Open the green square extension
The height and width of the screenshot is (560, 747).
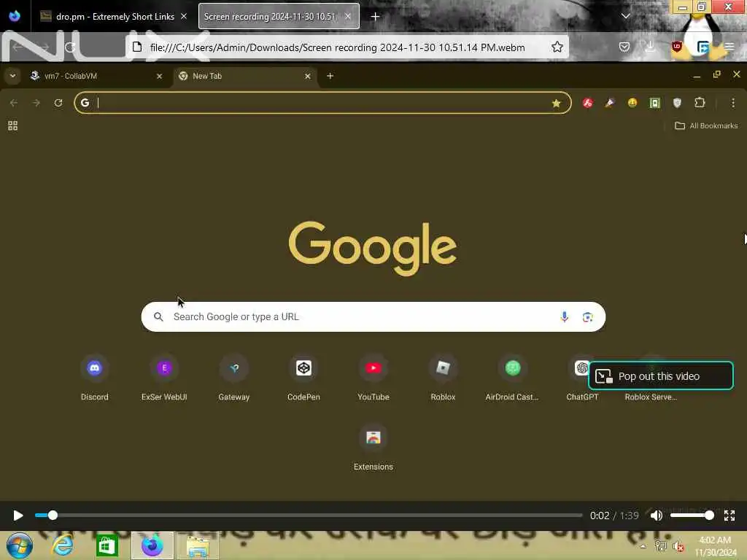[655, 103]
